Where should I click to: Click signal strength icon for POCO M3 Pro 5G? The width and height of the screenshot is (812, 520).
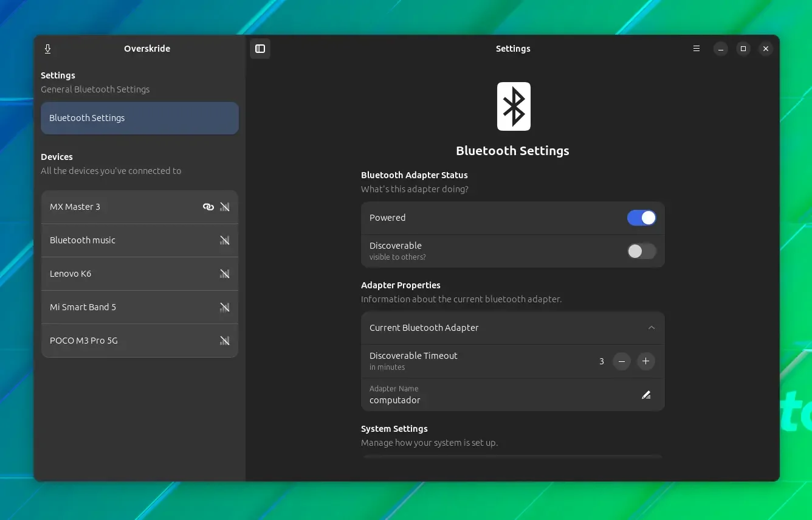tap(225, 341)
